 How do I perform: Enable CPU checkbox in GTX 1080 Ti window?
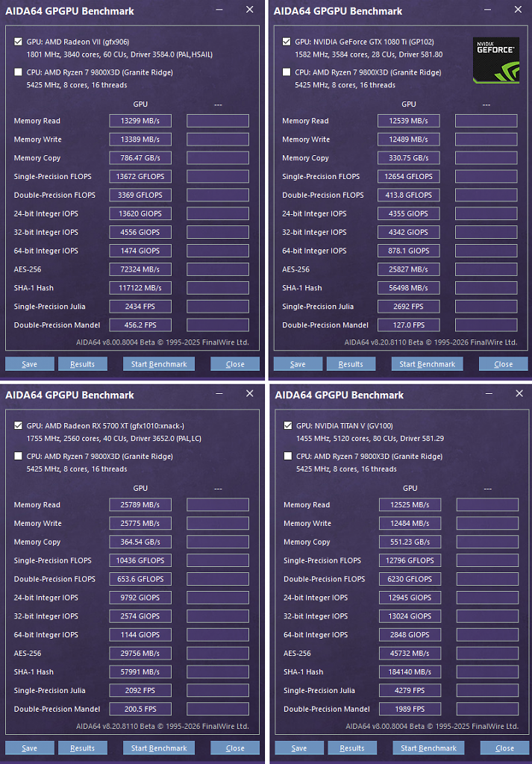click(x=287, y=72)
